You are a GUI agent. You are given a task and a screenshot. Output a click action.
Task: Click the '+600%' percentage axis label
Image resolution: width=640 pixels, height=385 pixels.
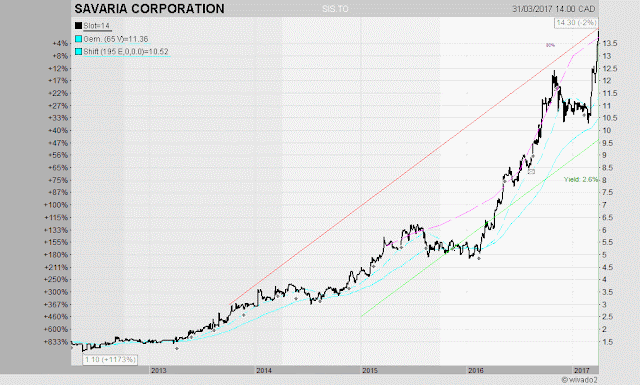[56, 329]
